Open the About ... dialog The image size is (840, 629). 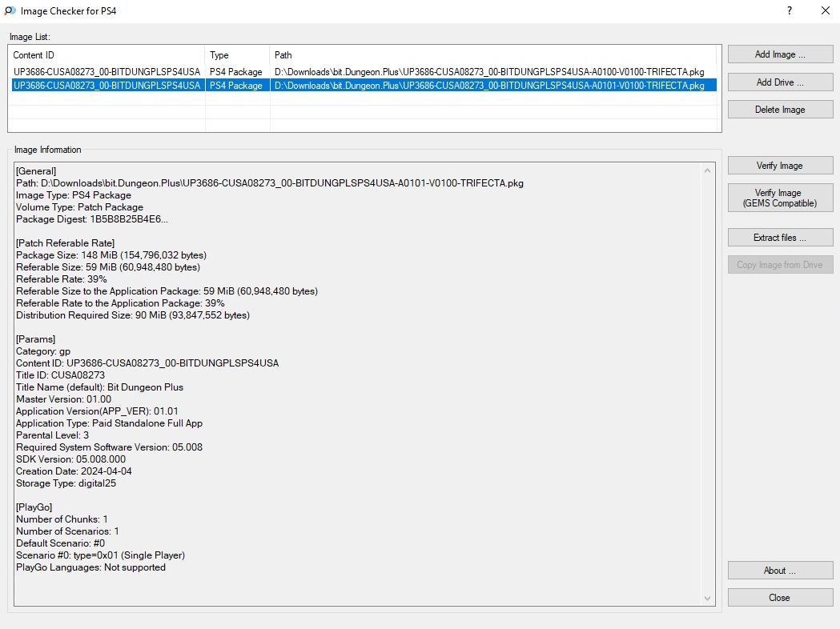(x=780, y=570)
